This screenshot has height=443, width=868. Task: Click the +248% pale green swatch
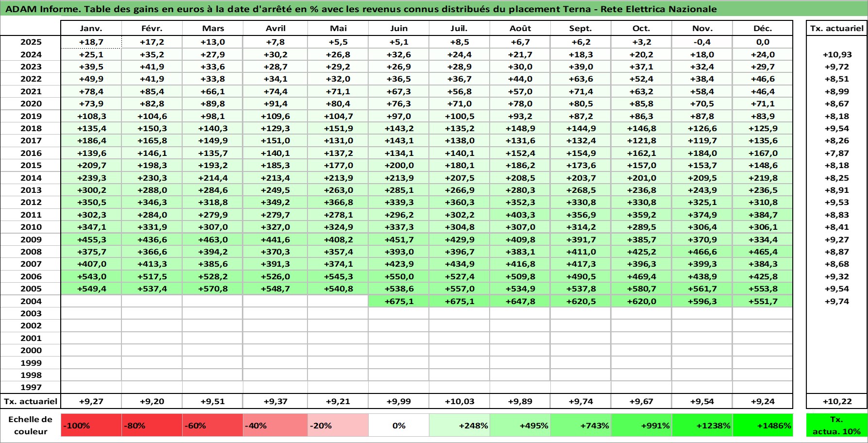click(x=460, y=426)
